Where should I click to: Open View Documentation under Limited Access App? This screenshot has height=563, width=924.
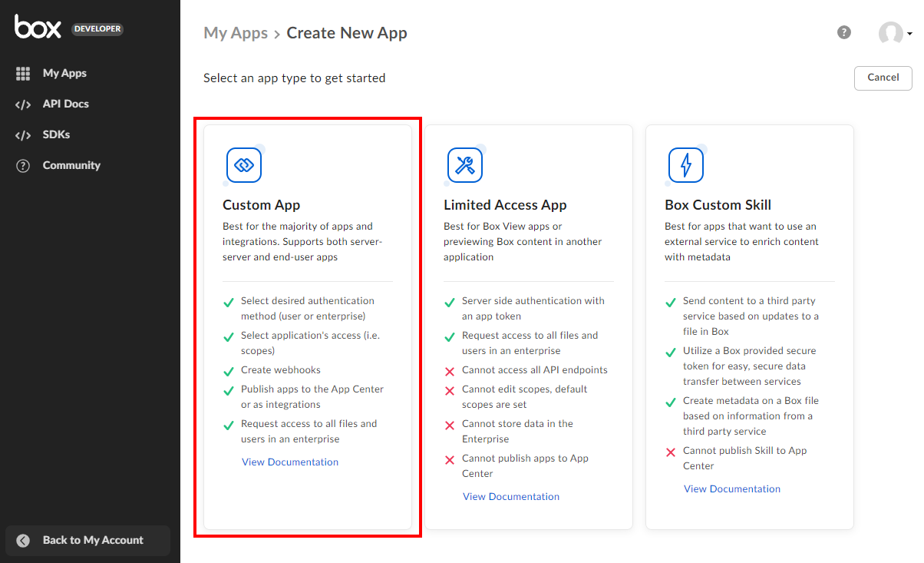click(511, 497)
